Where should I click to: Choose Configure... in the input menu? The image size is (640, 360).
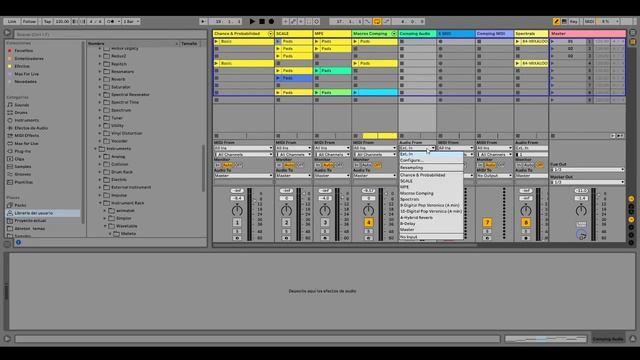431,160
